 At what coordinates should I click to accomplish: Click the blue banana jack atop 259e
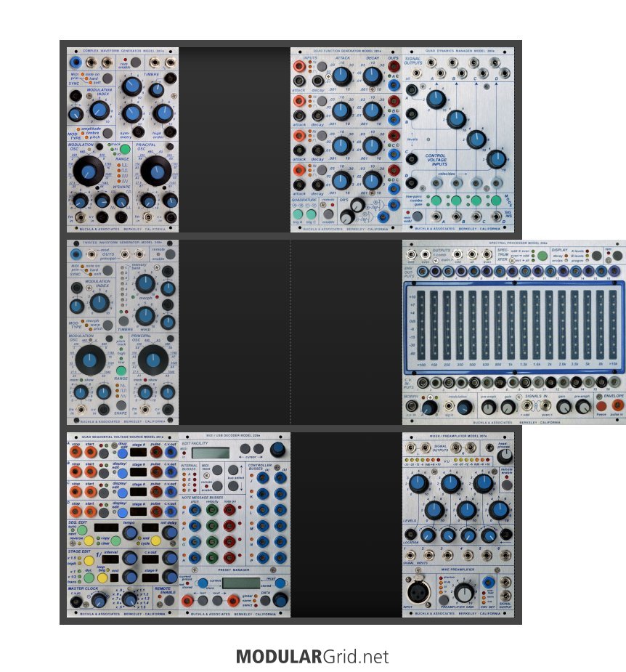coord(76,254)
